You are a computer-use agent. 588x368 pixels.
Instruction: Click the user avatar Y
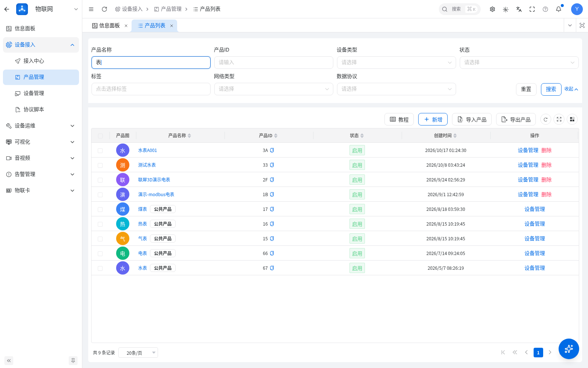pyautogui.click(x=577, y=9)
